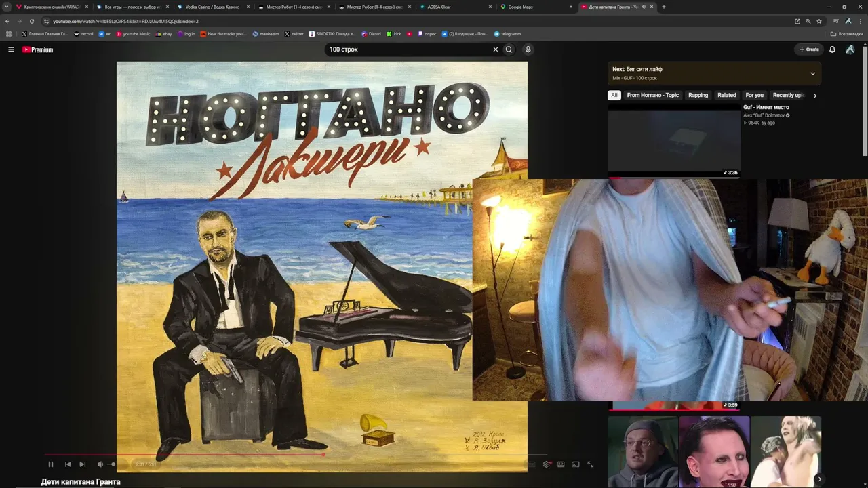Open the log in bookmark
The width and height of the screenshot is (868, 488).
point(186,34)
